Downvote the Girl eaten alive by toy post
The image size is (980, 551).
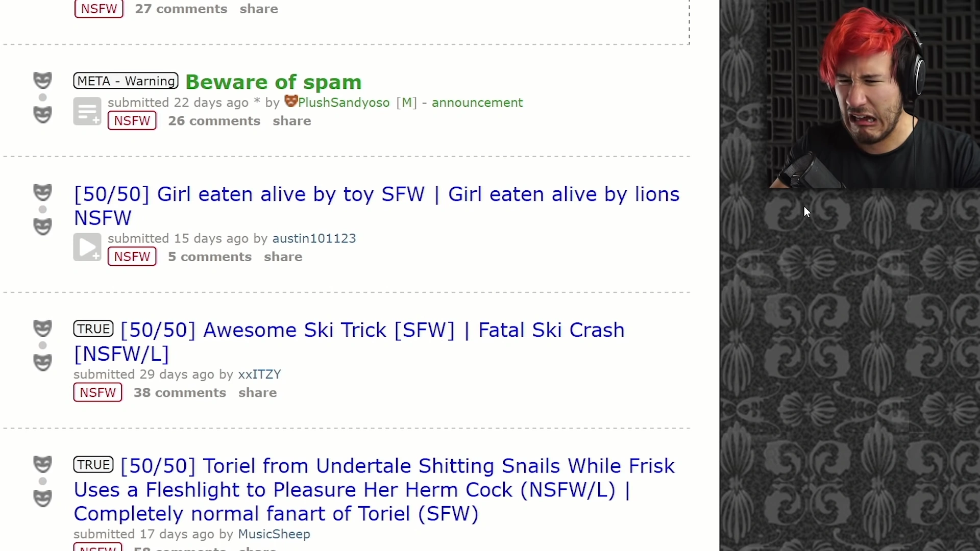coord(42,227)
